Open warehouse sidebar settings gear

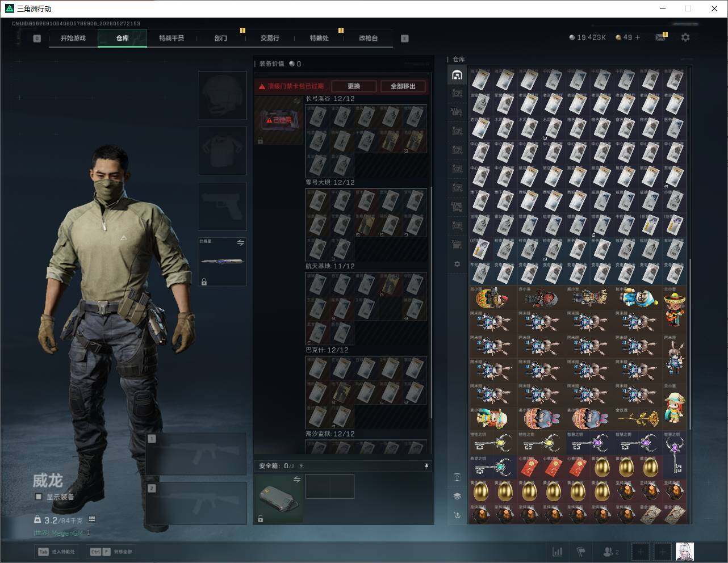click(x=457, y=264)
